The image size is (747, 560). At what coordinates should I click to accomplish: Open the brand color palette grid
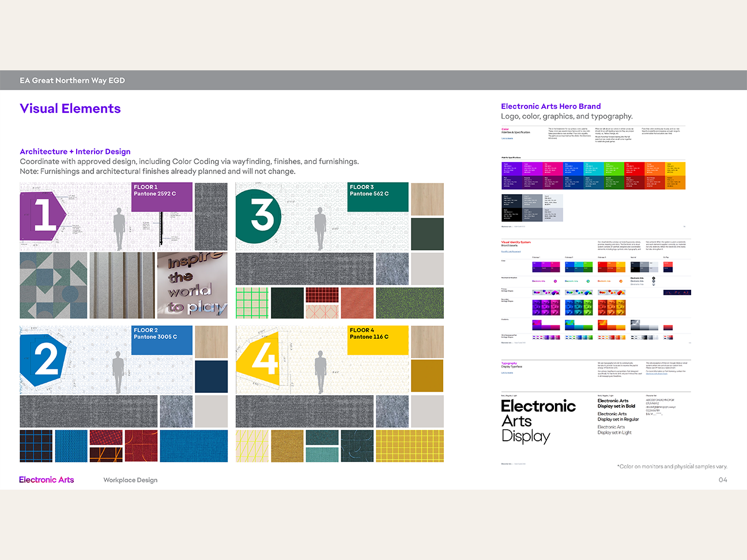[x=593, y=175]
